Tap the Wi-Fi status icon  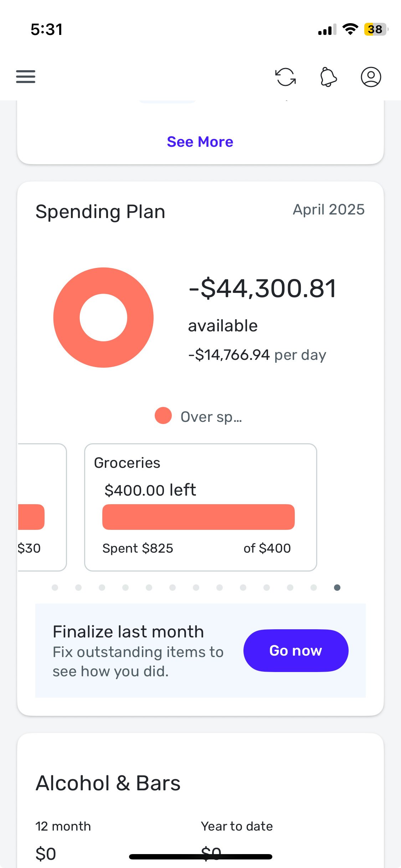tap(350, 29)
